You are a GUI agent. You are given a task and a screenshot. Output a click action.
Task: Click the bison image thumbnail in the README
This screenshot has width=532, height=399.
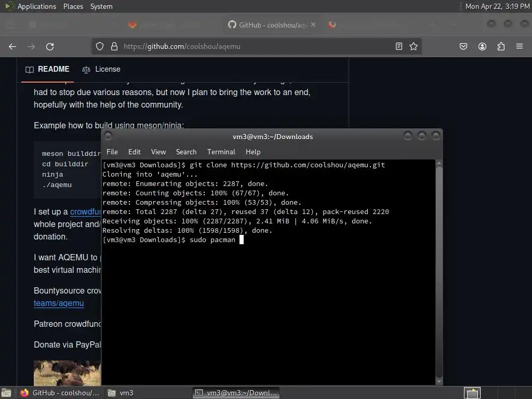(67, 373)
